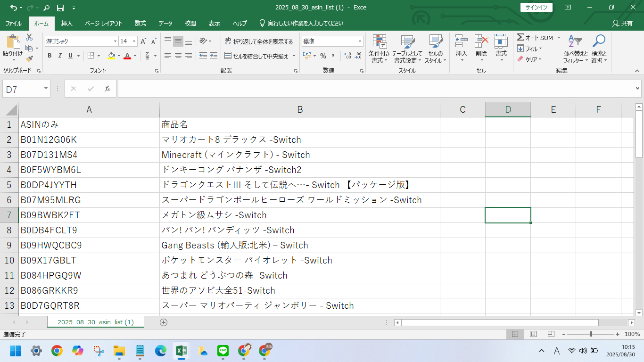Open the font color dropdown arrow
The image size is (644, 362).
[x=135, y=56]
